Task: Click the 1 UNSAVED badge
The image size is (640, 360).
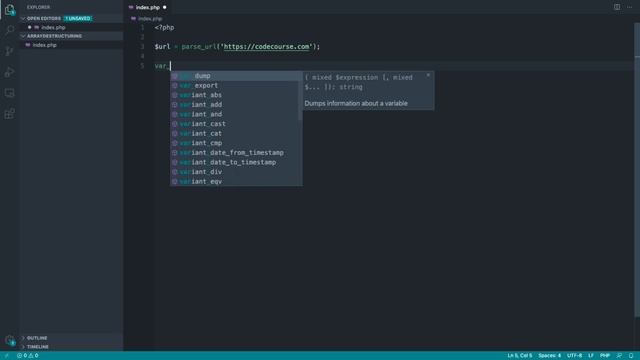Action: point(78,18)
